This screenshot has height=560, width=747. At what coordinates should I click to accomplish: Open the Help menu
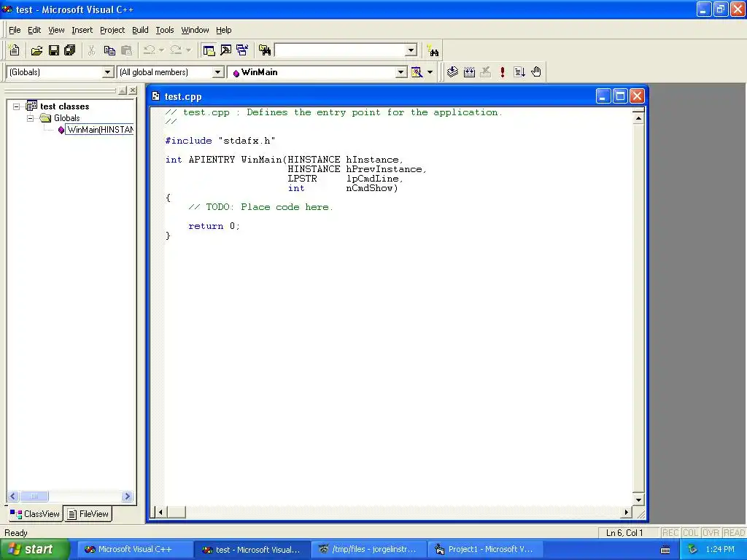[x=223, y=30]
